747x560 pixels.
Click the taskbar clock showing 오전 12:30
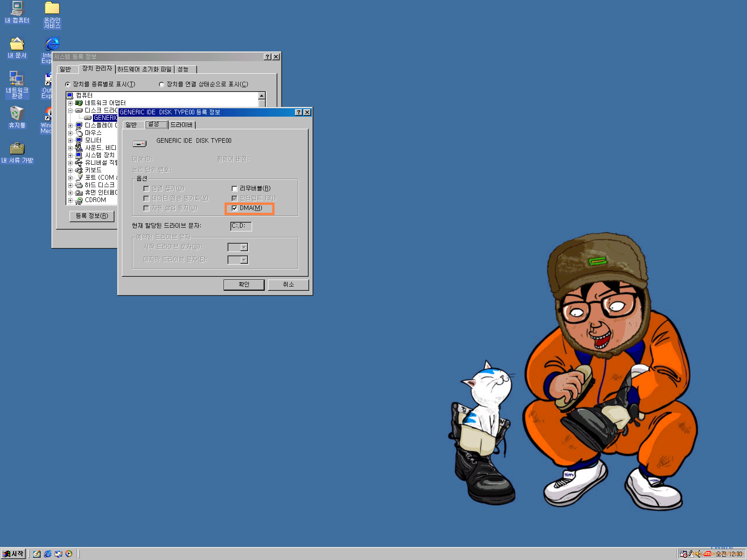pyautogui.click(x=729, y=554)
